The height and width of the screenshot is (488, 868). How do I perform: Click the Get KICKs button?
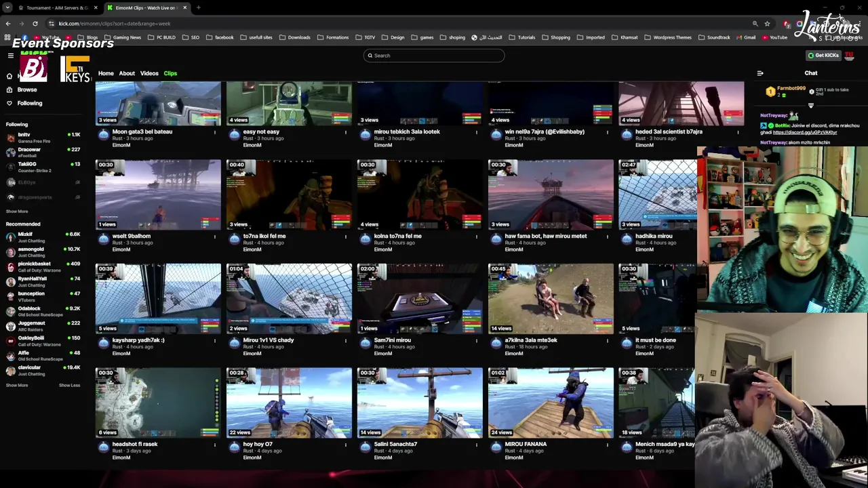coord(823,56)
